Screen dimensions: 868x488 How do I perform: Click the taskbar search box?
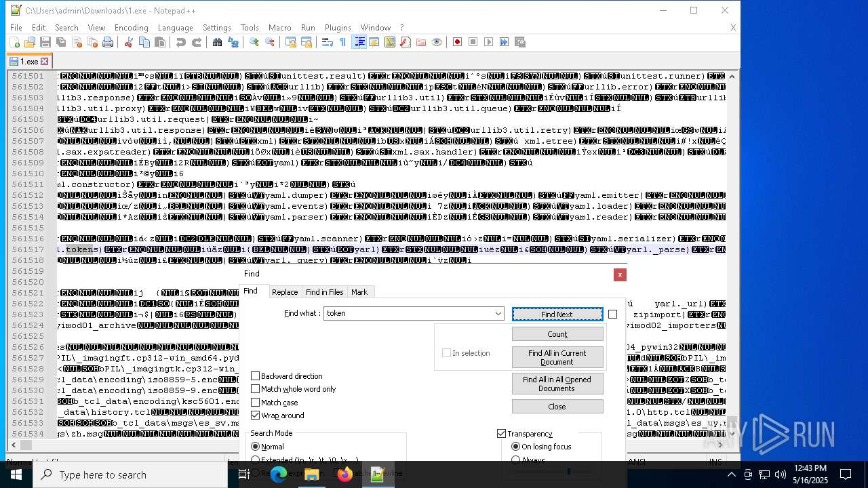pos(130,474)
